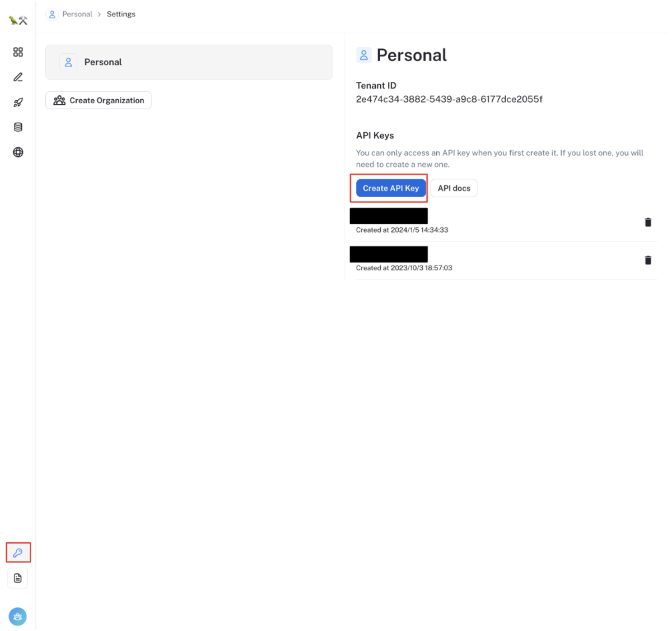Click the Personal heading profile icon
Viewport: 672px width, 631px height.
coord(363,55)
